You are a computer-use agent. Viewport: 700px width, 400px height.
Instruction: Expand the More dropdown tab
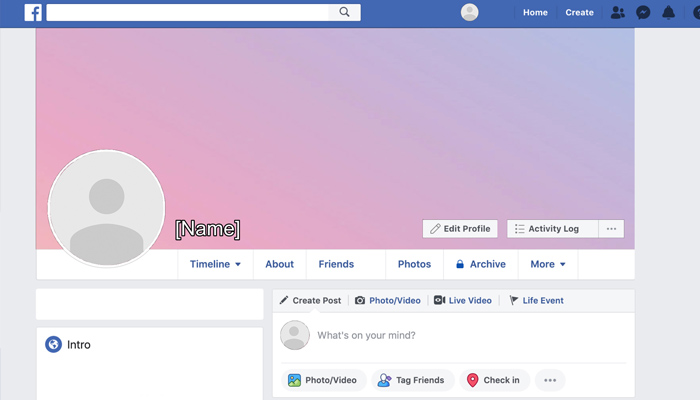(x=548, y=264)
